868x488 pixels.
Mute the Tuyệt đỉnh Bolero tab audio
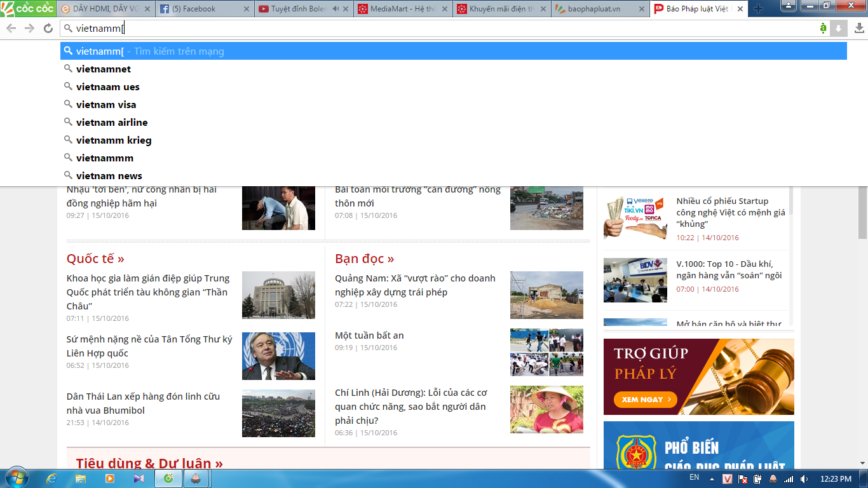pos(336,9)
